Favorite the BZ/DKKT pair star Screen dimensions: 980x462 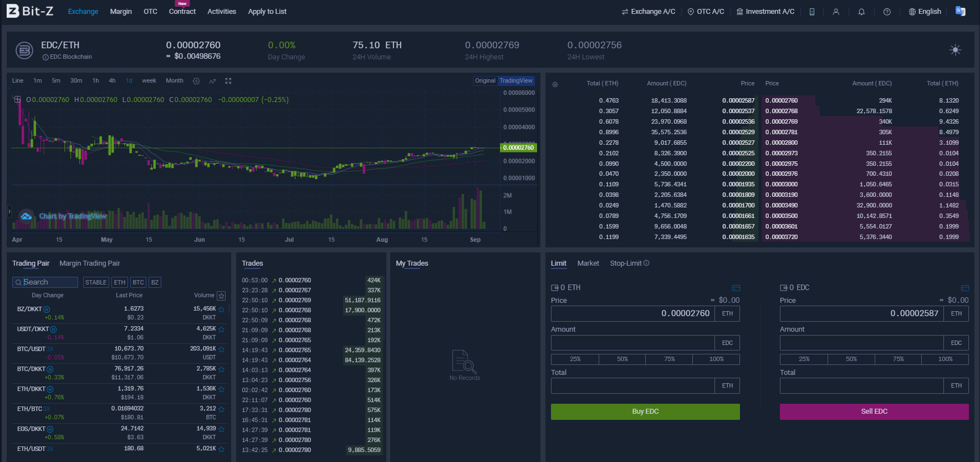[222, 309]
